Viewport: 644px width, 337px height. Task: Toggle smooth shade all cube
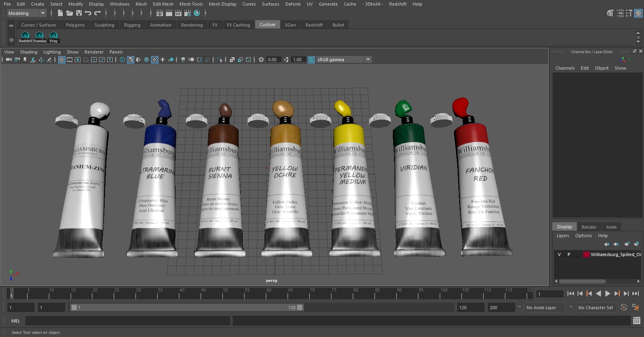pos(130,60)
